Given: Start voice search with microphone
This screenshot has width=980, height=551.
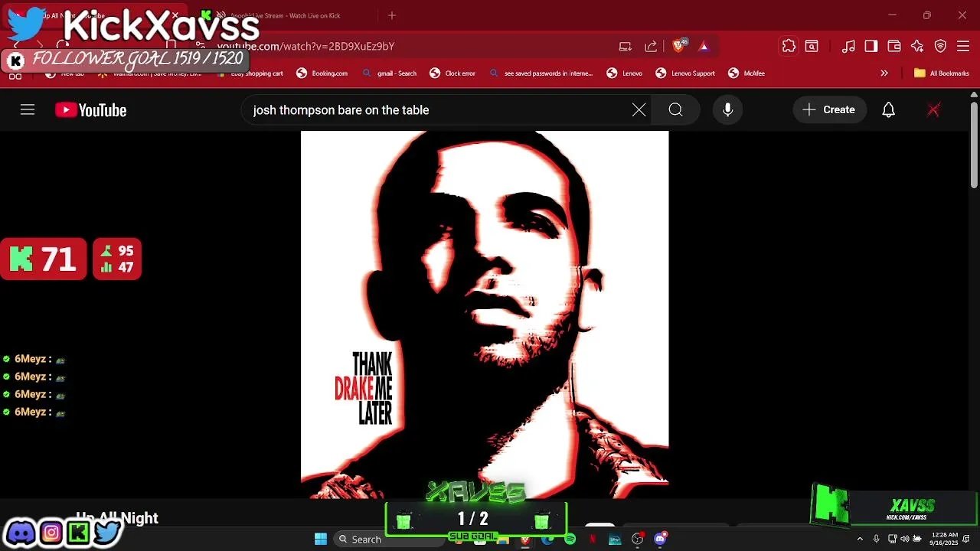Looking at the screenshot, I should coord(728,110).
